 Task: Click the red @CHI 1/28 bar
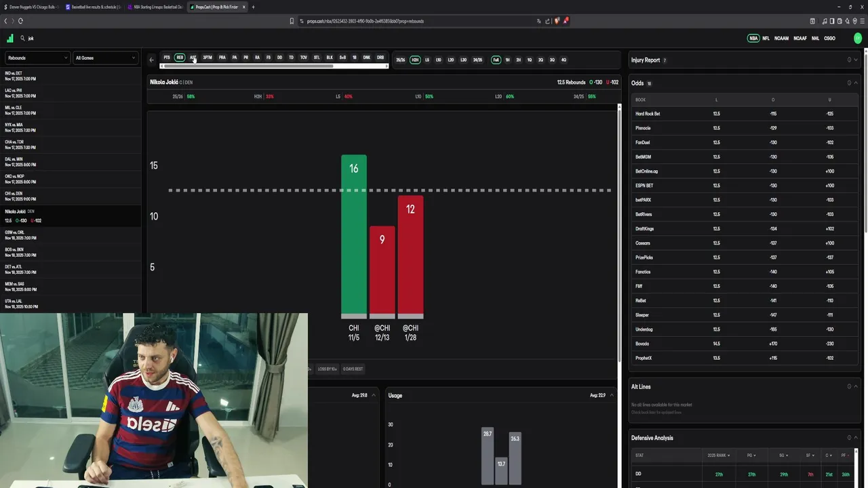point(410,257)
